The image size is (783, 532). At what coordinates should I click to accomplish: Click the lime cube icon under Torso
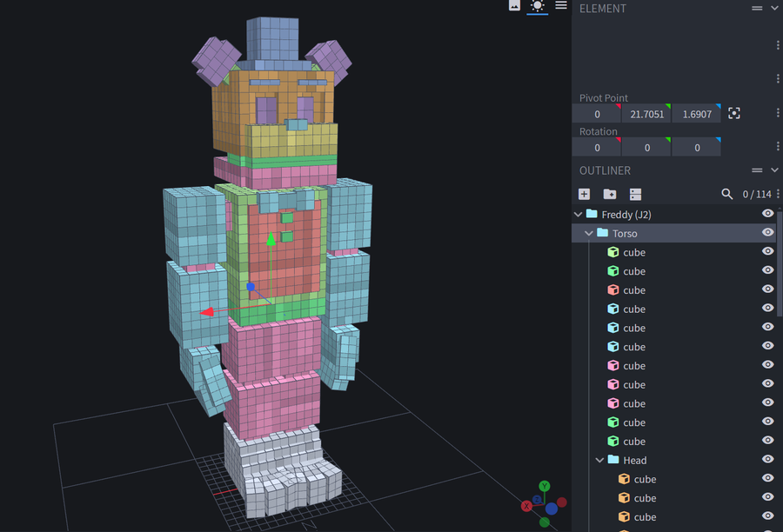[x=613, y=252]
